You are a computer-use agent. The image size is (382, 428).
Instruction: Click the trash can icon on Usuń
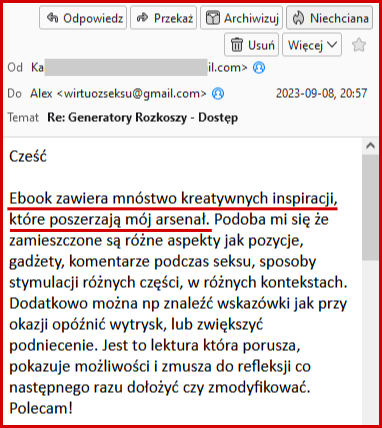[x=237, y=45]
